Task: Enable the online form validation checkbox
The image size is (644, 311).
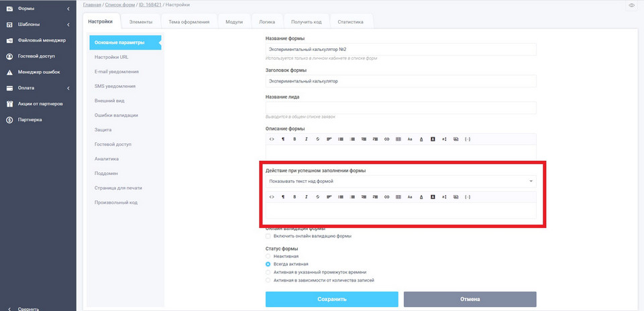Action: coord(269,236)
